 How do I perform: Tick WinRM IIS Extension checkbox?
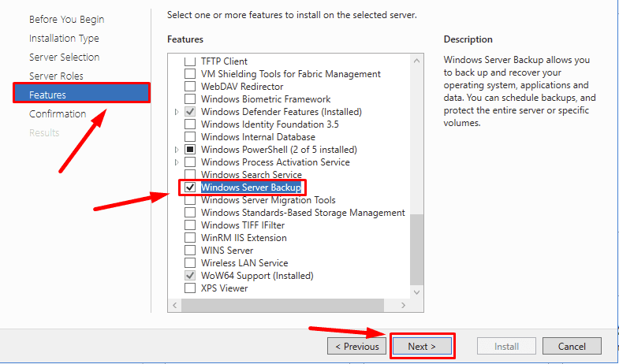point(190,238)
